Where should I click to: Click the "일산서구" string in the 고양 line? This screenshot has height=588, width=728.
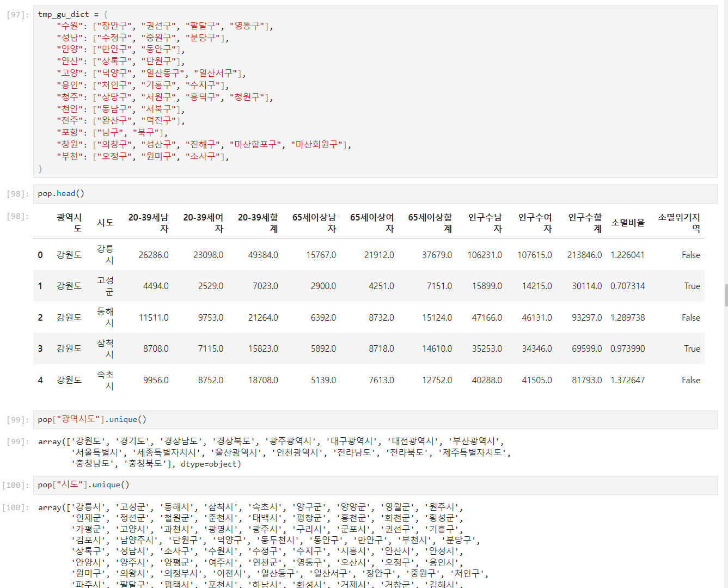[216, 73]
